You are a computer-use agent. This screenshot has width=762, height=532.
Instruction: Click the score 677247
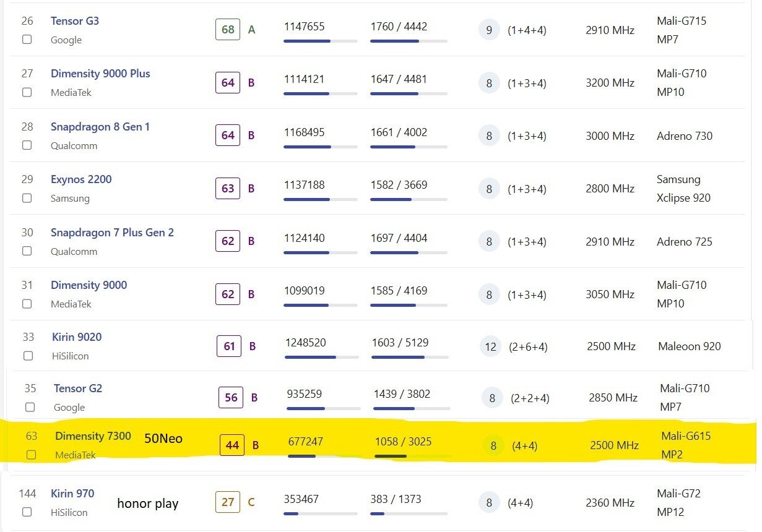click(x=306, y=442)
